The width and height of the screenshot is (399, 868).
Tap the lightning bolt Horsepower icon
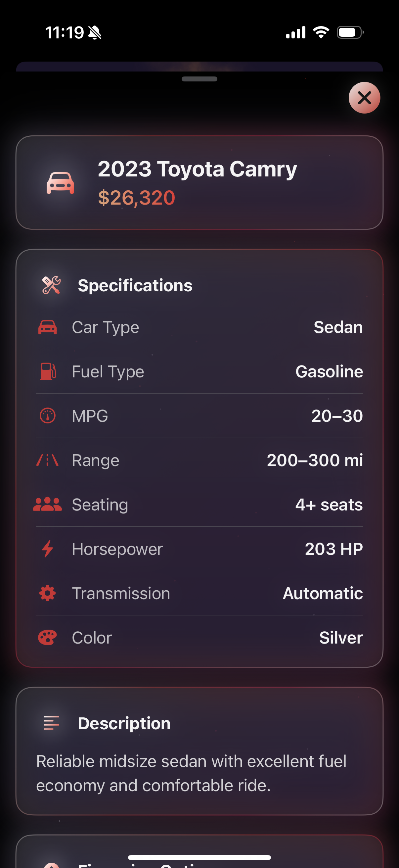47,549
